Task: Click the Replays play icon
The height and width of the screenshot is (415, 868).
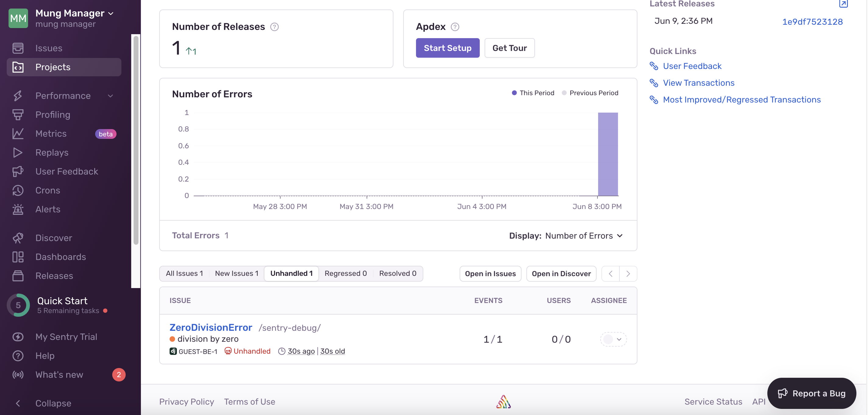Action: [18, 153]
